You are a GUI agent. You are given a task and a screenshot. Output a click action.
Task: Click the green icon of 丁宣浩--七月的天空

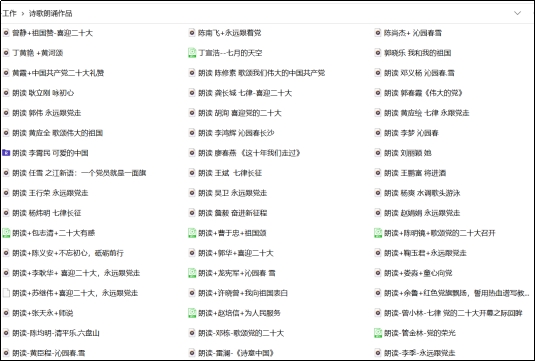tap(192, 53)
